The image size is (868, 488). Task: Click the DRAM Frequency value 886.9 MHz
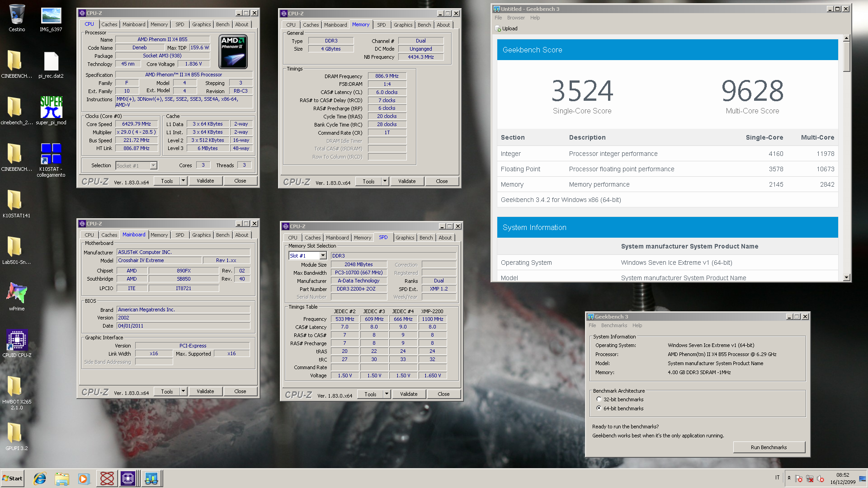[387, 76]
